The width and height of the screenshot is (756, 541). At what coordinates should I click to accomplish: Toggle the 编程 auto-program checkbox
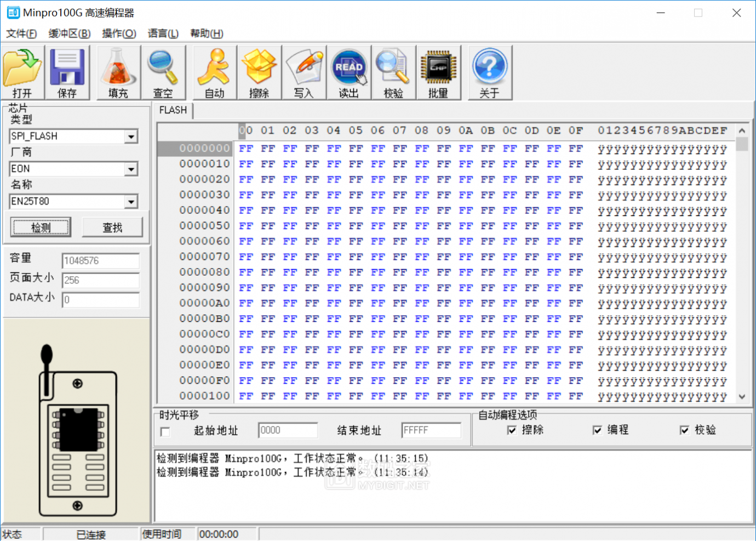[x=597, y=430]
